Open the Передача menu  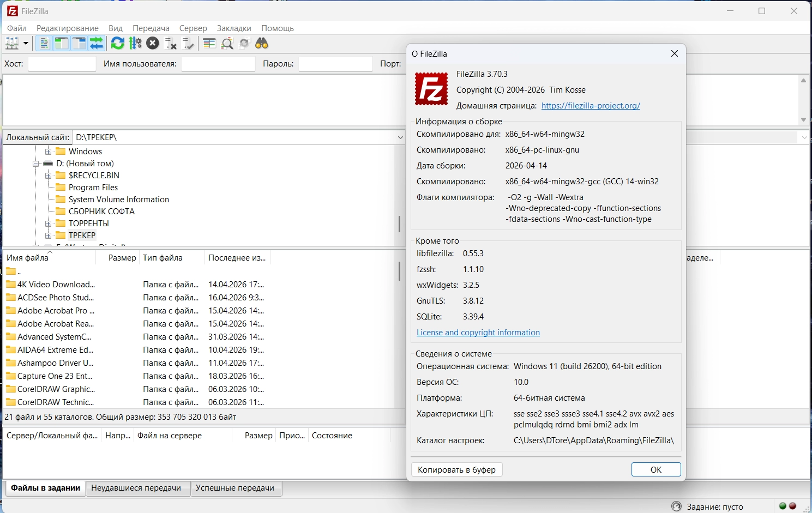151,28
